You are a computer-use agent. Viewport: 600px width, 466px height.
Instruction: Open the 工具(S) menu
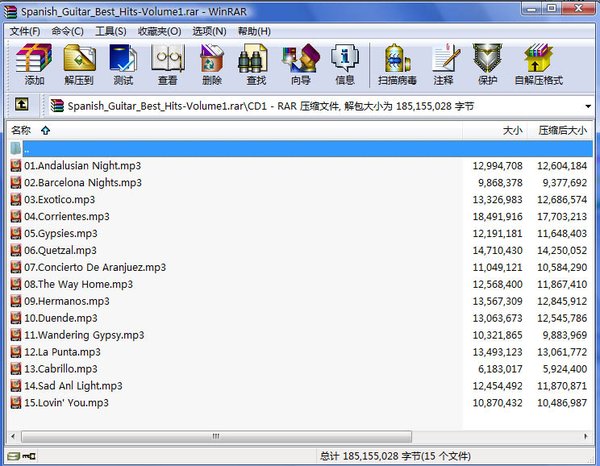pos(111,31)
